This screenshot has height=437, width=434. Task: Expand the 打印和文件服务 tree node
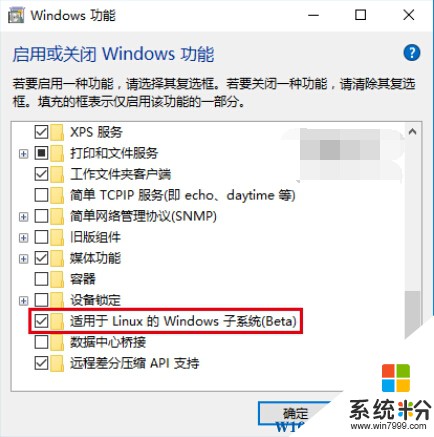click(x=23, y=154)
